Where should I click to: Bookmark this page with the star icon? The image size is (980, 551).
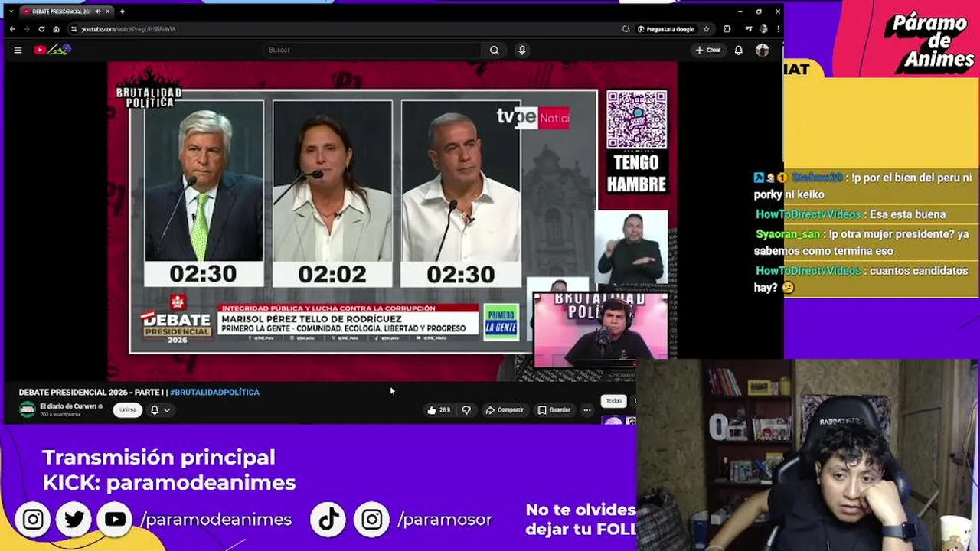click(706, 29)
